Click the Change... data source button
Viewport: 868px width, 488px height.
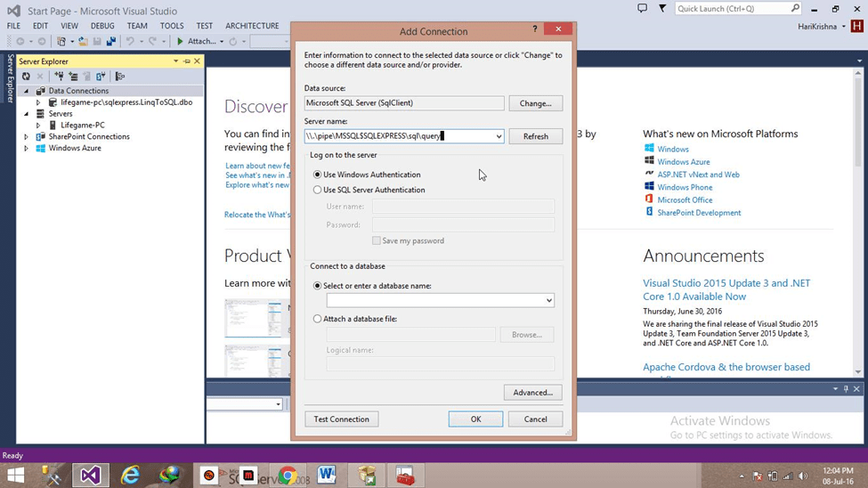tap(535, 103)
